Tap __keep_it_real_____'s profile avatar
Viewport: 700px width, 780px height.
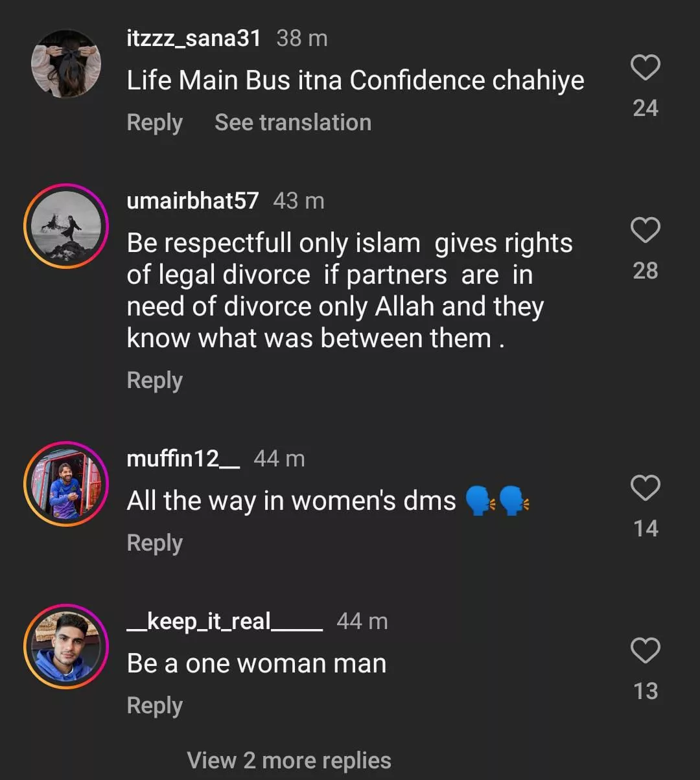click(66, 646)
